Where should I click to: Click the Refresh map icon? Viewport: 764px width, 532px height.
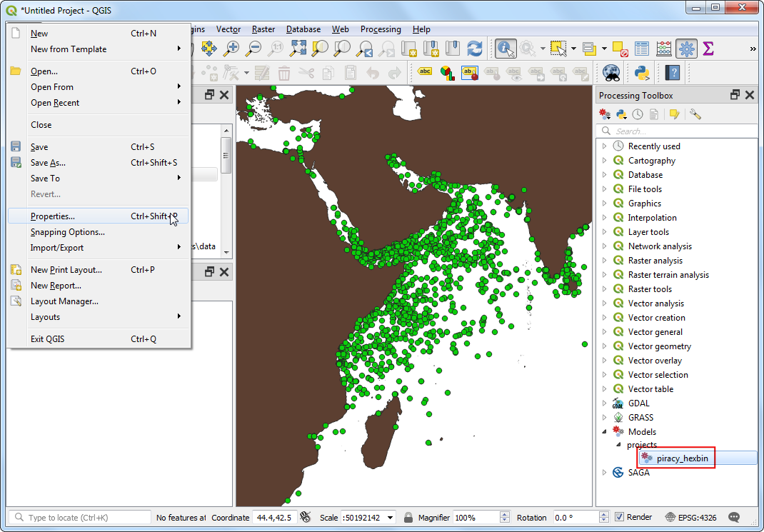coord(474,49)
